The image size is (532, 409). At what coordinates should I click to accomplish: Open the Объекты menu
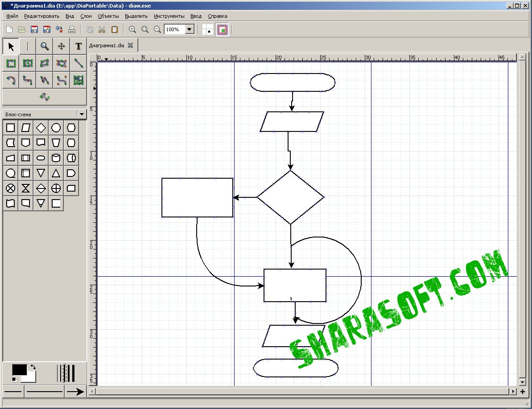108,16
